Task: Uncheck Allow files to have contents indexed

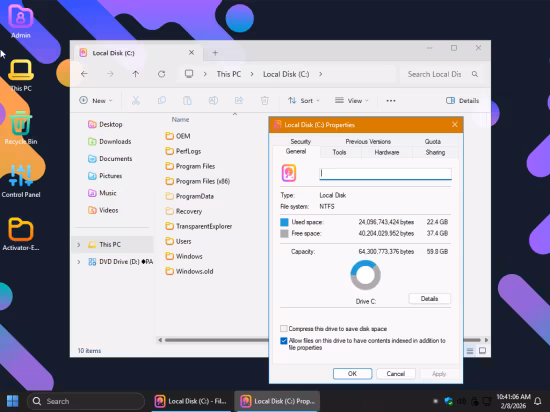Action: pos(283,341)
